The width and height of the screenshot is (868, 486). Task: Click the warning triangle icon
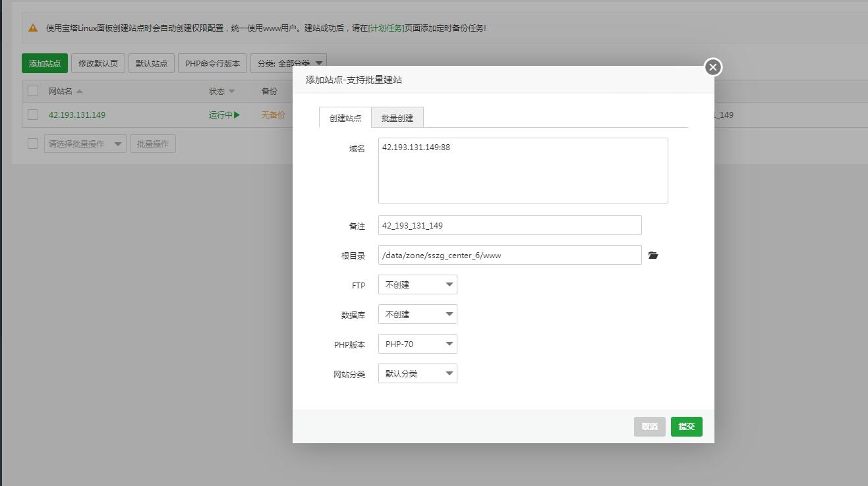click(33, 28)
